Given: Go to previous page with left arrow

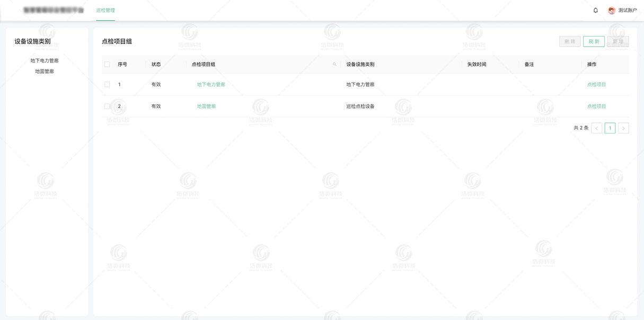Looking at the screenshot, I should click(596, 128).
